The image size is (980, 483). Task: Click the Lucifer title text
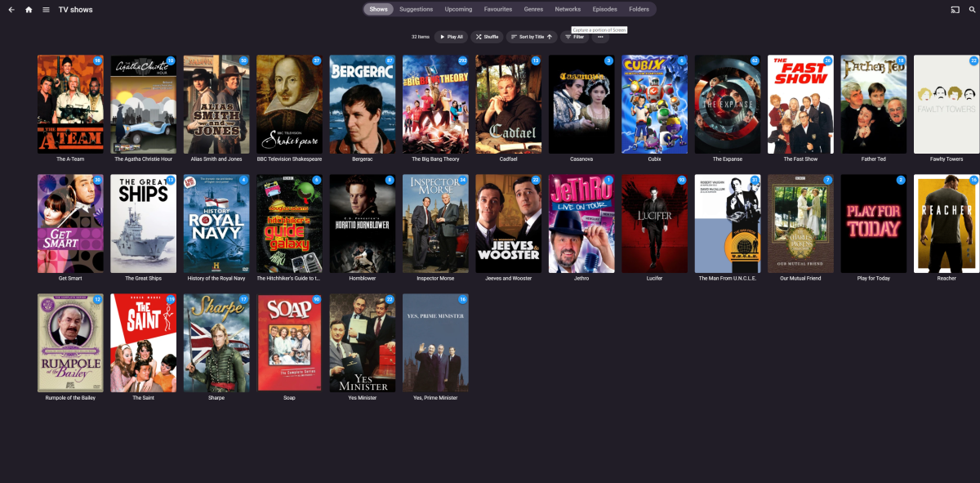[655, 279]
